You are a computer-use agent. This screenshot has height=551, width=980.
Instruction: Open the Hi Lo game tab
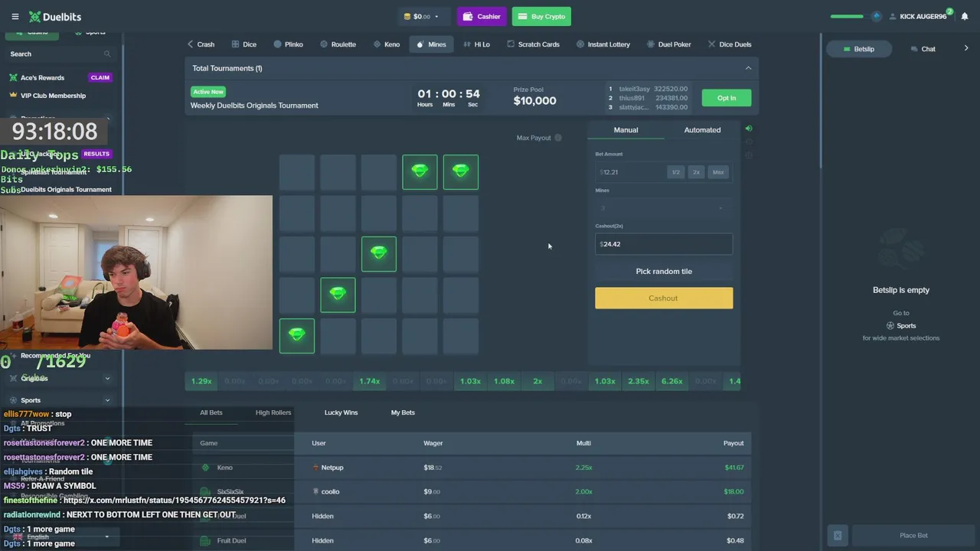[476, 44]
